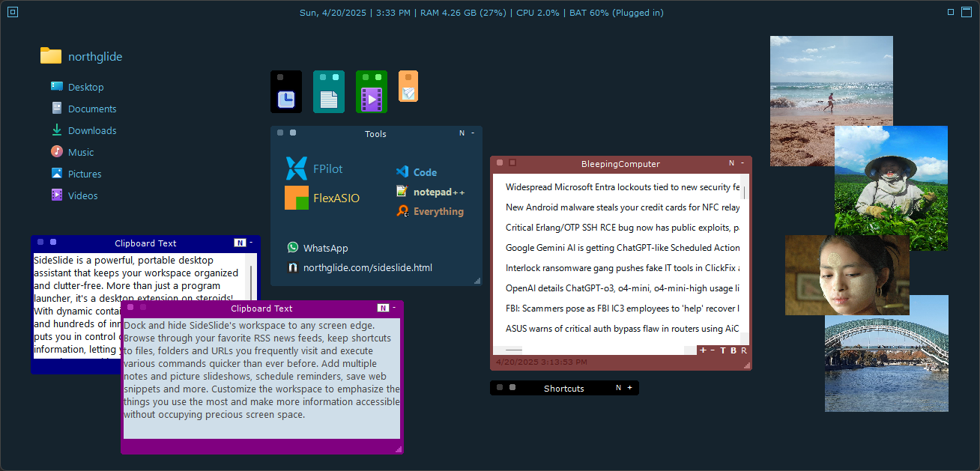980x471 pixels.
Task: Click the 'BAT 60% (Plugged in)' status text
Action: point(616,13)
